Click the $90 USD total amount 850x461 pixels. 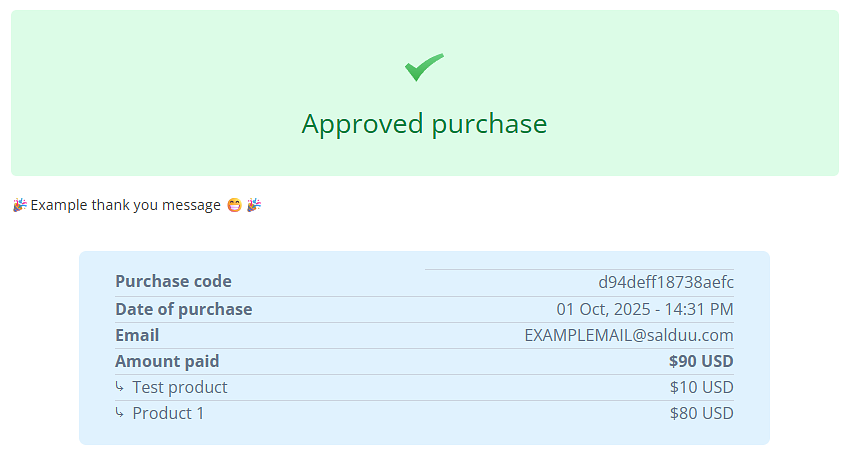point(701,361)
